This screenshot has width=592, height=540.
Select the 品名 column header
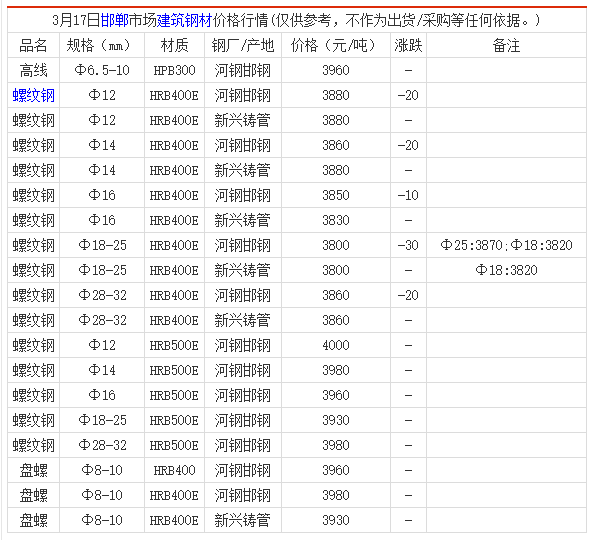click(34, 45)
